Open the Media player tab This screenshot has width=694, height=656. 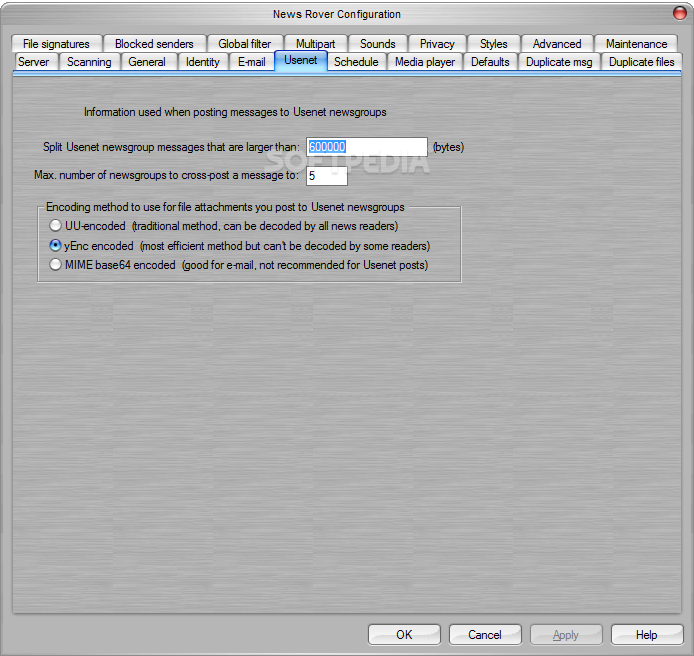425,62
